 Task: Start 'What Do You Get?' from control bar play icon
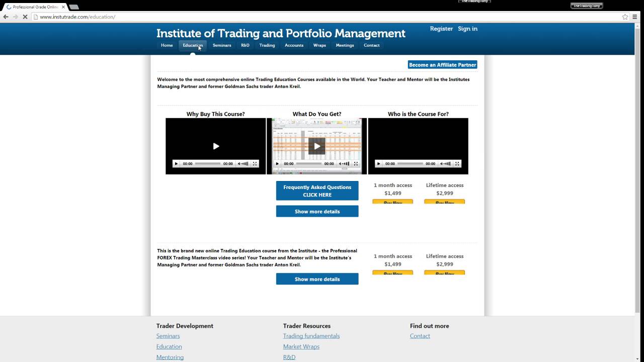(x=277, y=163)
